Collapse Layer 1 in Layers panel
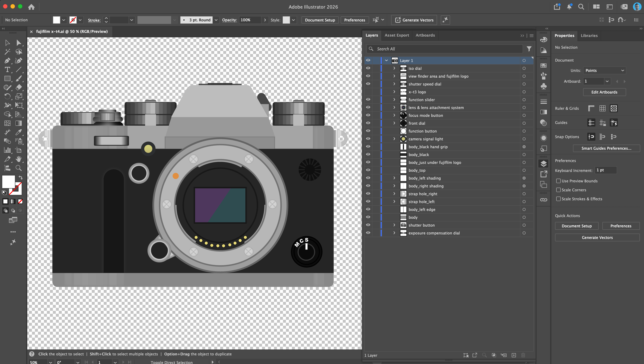Viewport: 644px width, 364px height. (x=386, y=60)
